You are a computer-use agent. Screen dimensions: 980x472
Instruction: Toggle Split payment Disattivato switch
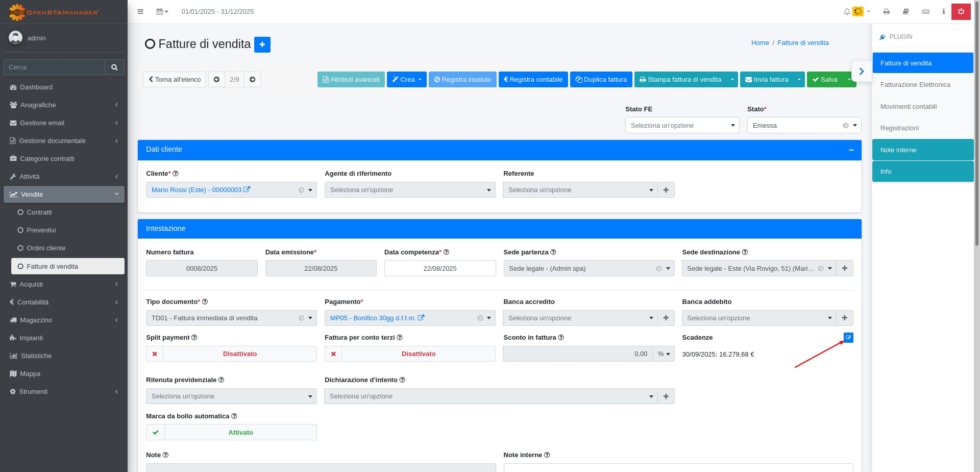pyautogui.click(x=231, y=354)
